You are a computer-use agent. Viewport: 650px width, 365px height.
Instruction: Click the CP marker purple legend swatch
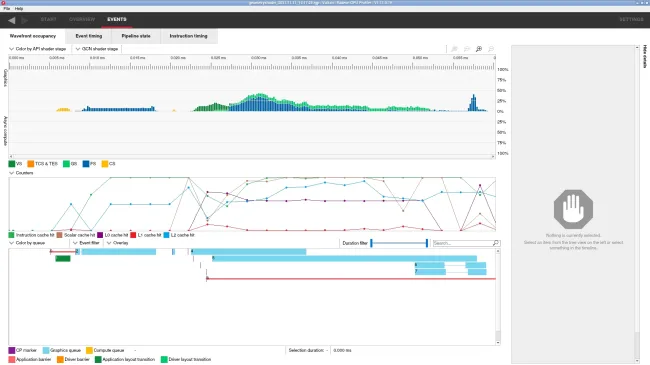(x=12, y=350)
